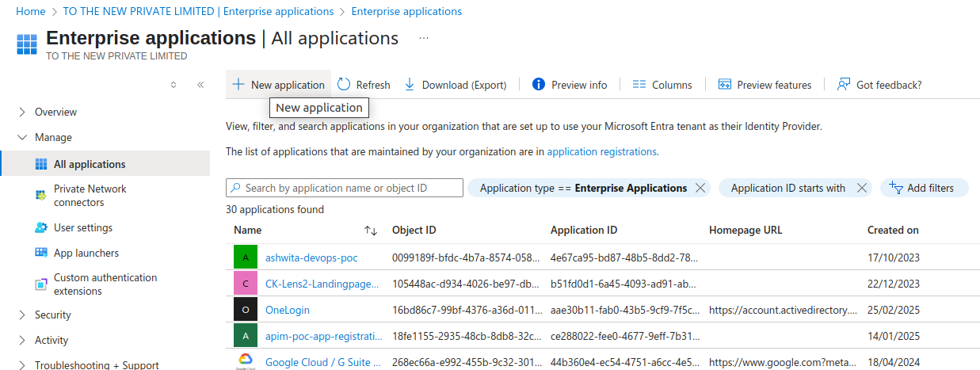Click the New application plus icon
980x370 pixels.
(238, 85)
